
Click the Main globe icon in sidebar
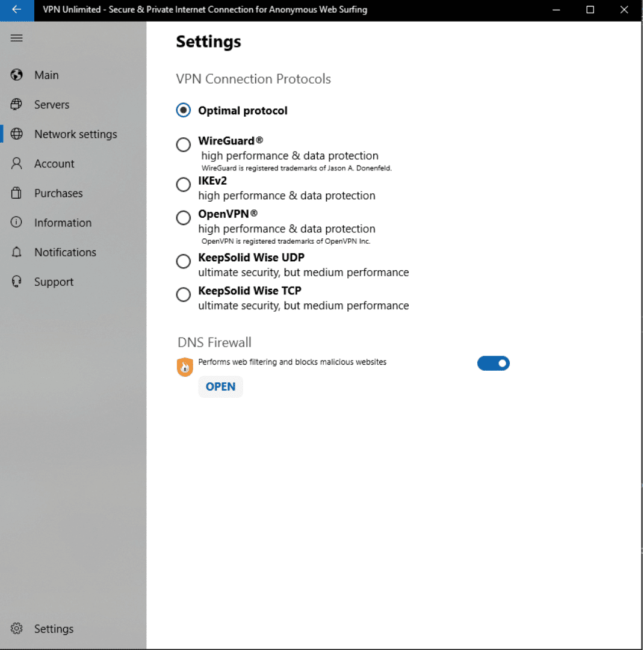17,75
